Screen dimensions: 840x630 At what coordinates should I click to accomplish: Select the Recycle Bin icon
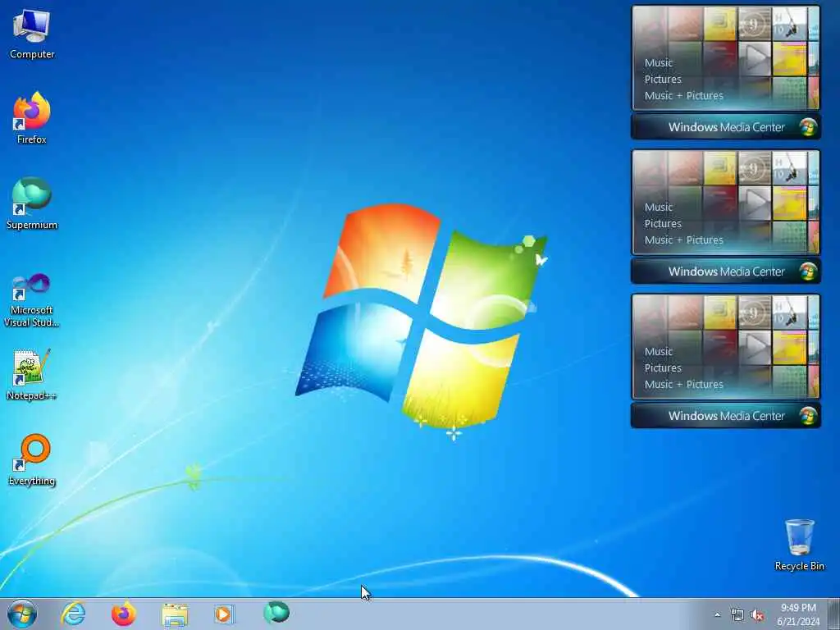click(799, 545)
